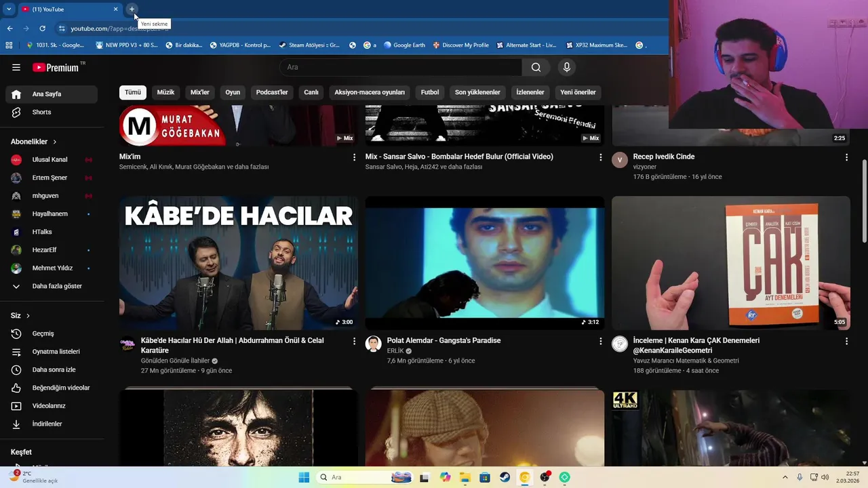Open File Explorer from taskbar
Viewport: 868px width, 488px height.
tap(465, 477)
